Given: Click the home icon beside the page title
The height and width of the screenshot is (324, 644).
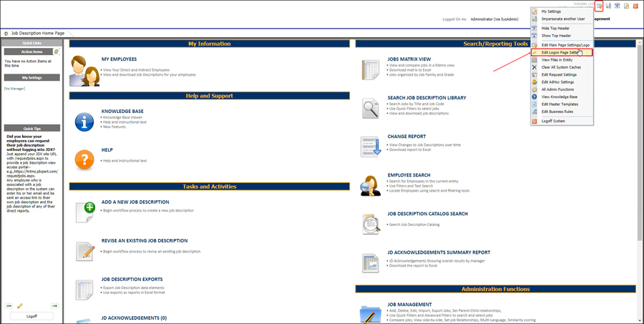Looking at the screenshot, I should tap(6, 33).
